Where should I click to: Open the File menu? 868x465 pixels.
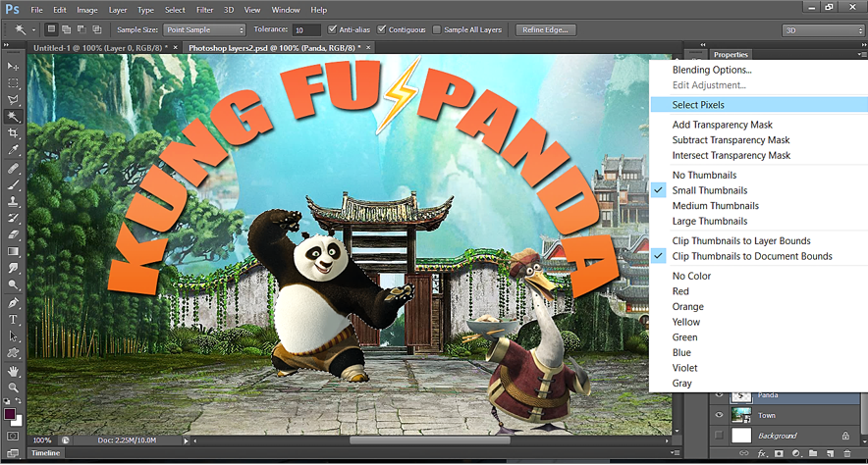[x=36, y=10]
